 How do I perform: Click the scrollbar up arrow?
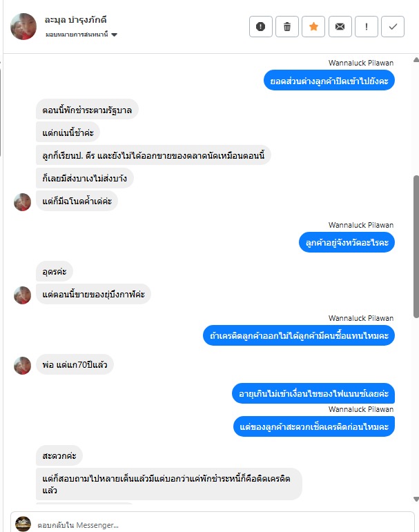pyautogui.click(x=416, y=60)
